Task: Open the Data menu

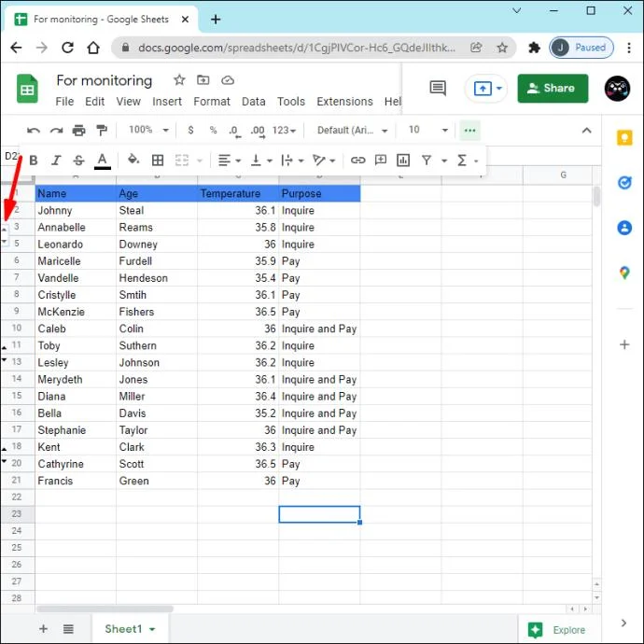Action: click(254, 102)
